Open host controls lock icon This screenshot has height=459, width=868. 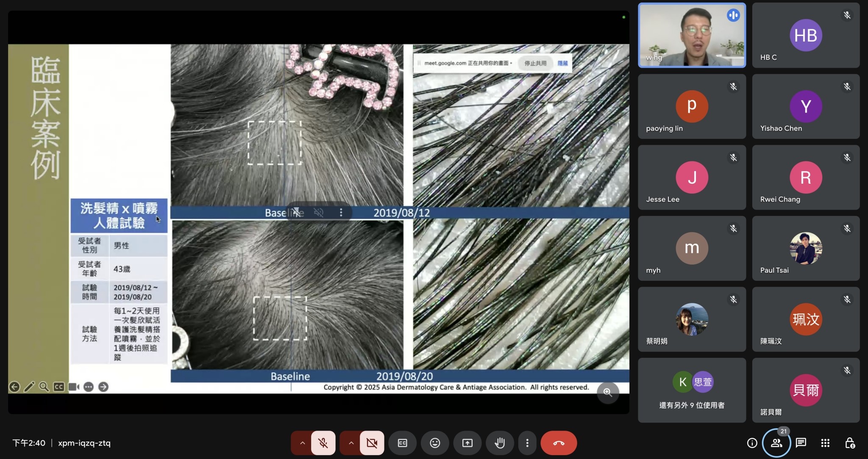coord(849,443)
